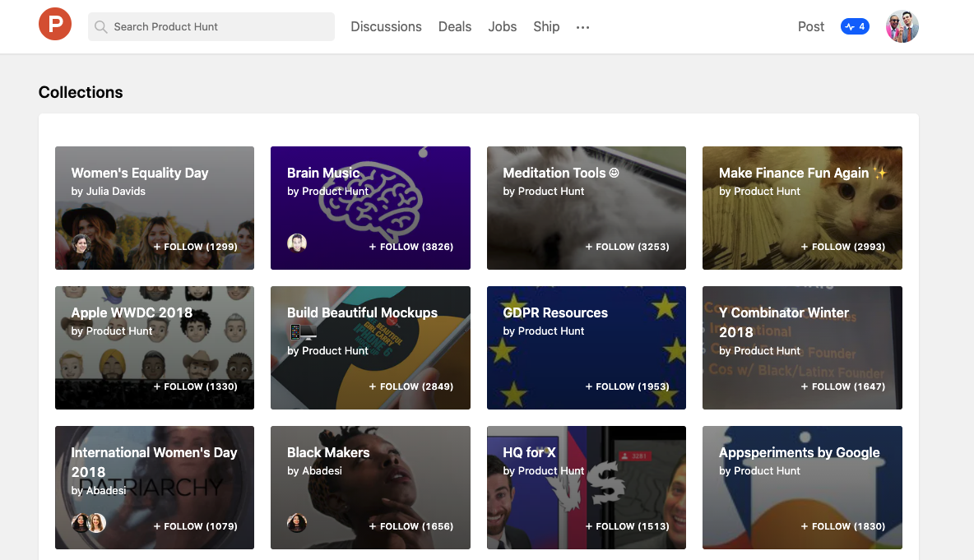Click the magnifying glass search icon
This screenshot has width=974, height=560.
click(100, 26)
